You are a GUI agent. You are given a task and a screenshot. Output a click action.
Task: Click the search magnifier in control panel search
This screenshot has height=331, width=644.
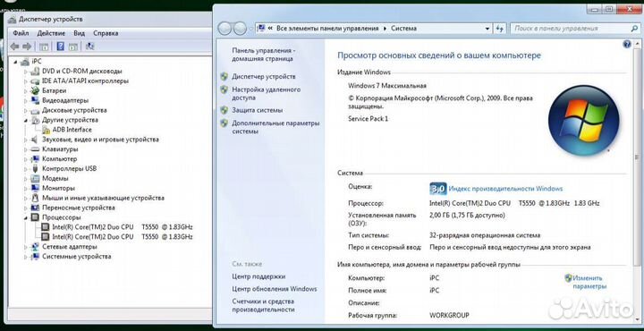click(x=634, y=29)
